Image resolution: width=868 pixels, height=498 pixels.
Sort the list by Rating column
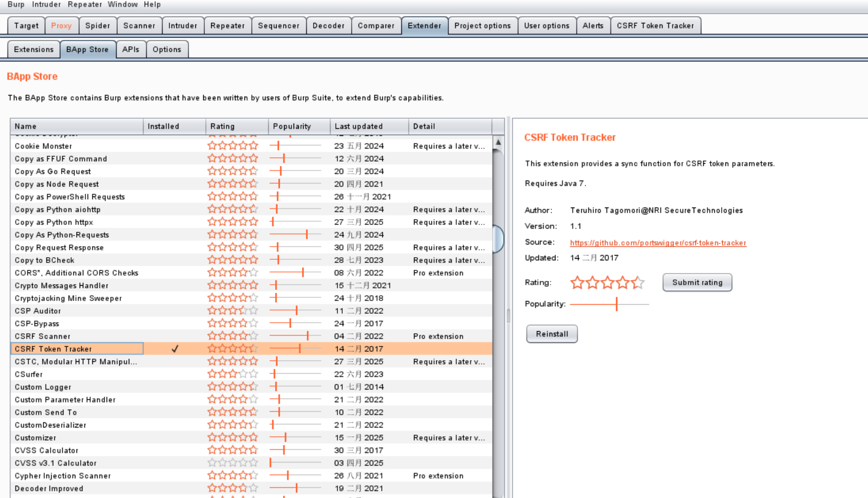pos(237,126)
